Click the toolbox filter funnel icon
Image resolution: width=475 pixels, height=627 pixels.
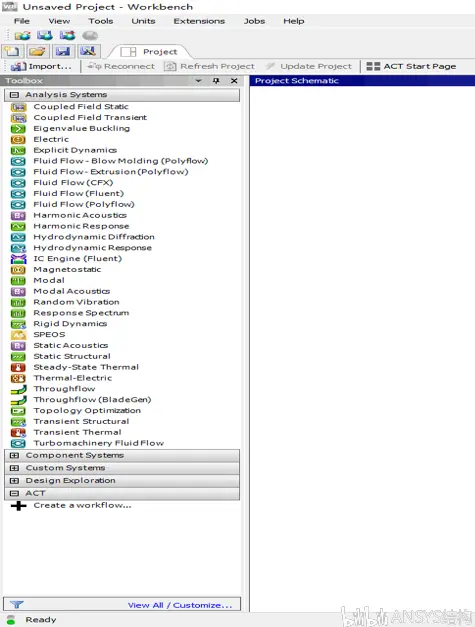point(17,604)
